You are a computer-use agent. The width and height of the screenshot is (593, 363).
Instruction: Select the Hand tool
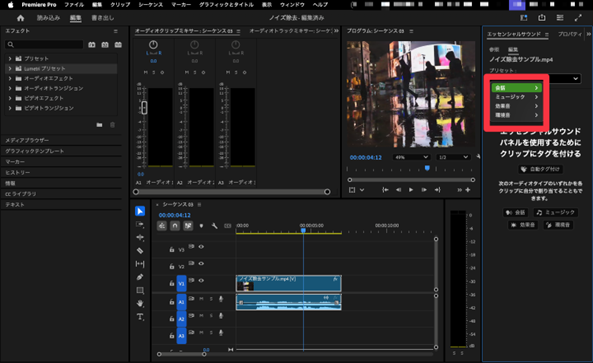click(x=140, y=303)
